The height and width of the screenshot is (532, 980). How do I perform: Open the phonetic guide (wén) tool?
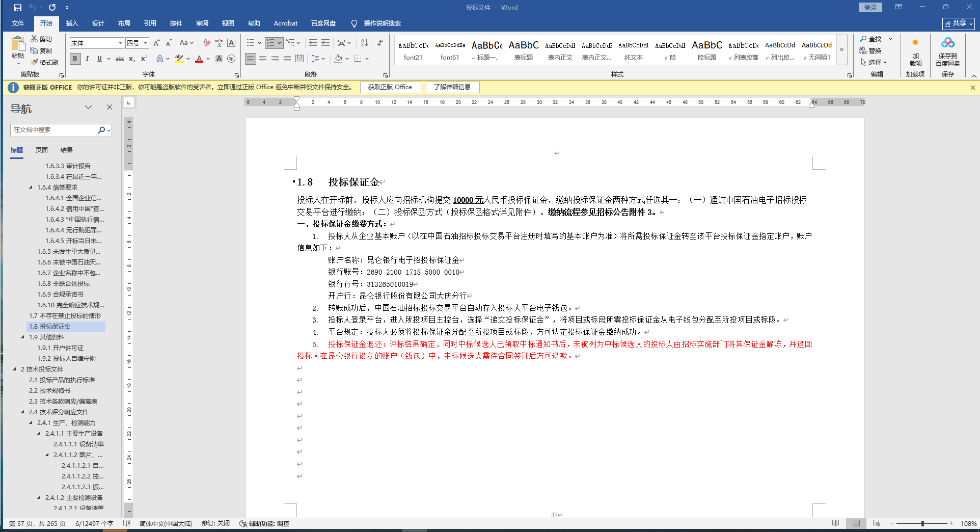click(x=219, y=43)
